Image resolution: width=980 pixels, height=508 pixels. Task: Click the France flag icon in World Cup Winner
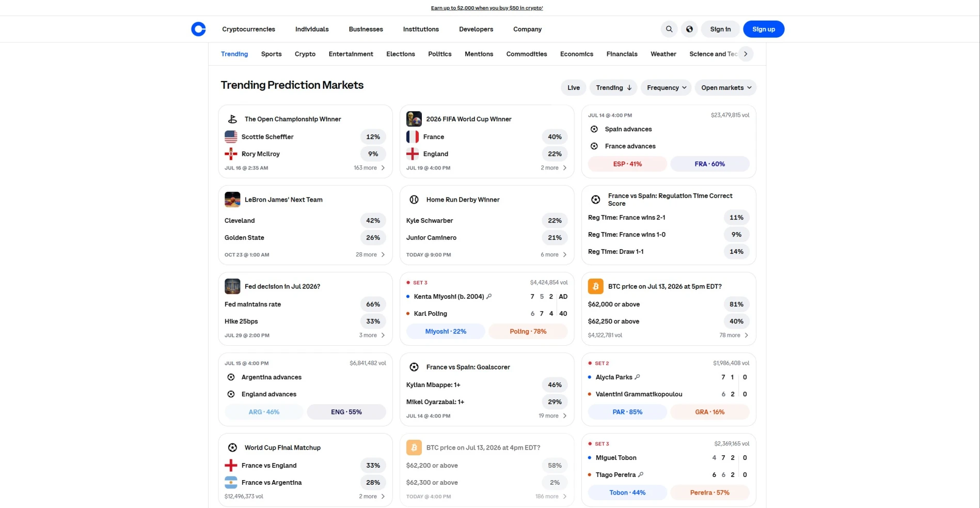[x=413, y=136]
